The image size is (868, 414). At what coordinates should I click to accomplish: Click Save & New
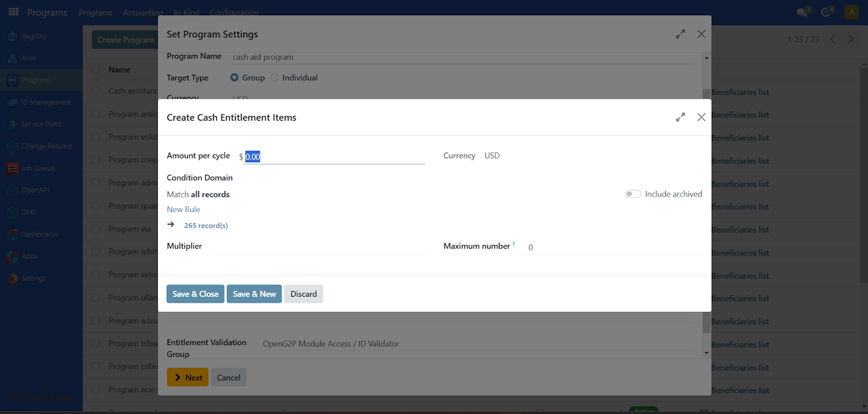[x=254, y=294]
